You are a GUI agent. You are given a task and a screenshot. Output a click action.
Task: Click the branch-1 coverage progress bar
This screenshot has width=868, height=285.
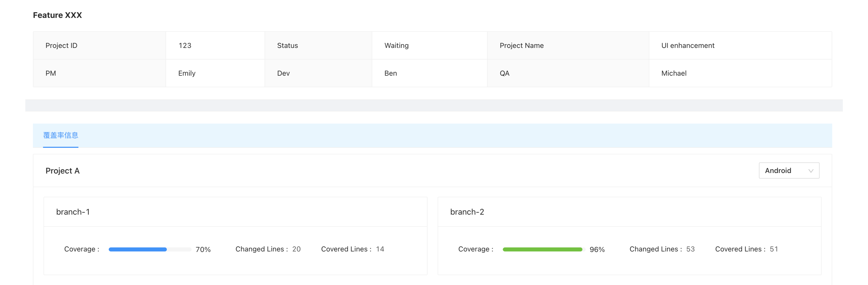click(150, 249)
